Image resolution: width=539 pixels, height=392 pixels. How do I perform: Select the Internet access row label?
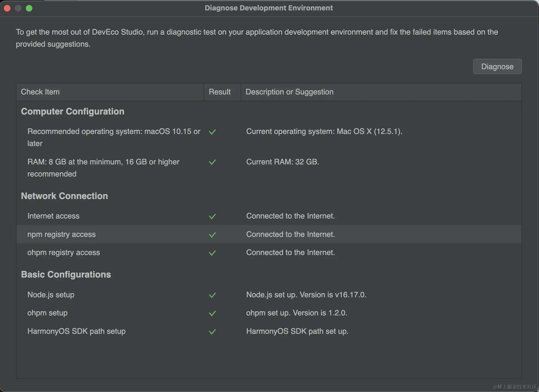[x=53, y=216]
